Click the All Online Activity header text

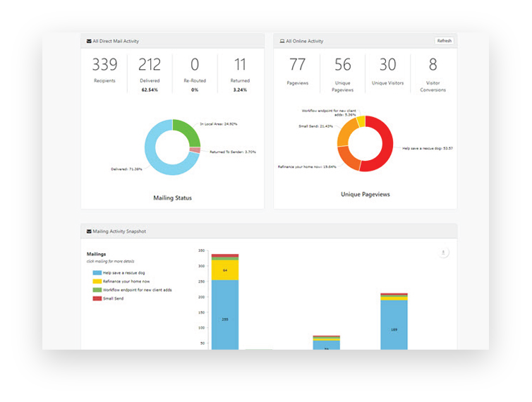[304, 41]
